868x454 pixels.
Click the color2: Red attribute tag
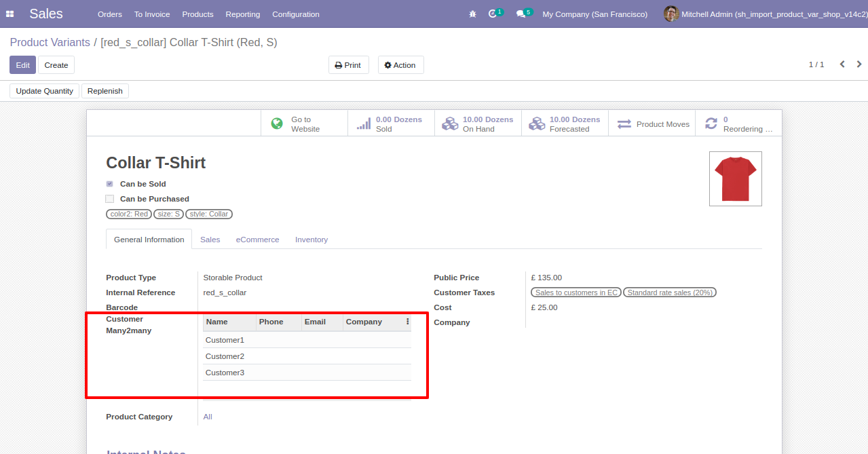(129, 214)
